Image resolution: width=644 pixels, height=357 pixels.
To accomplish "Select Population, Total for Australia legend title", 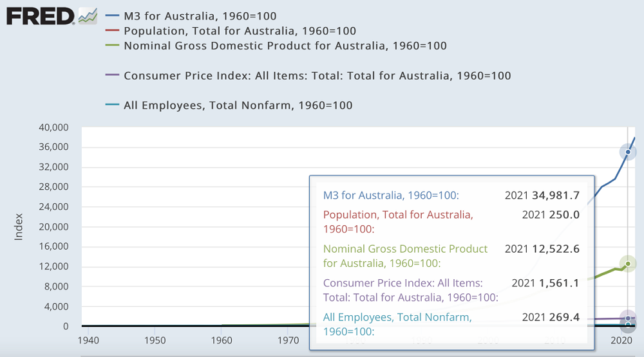I will [240, 31].
